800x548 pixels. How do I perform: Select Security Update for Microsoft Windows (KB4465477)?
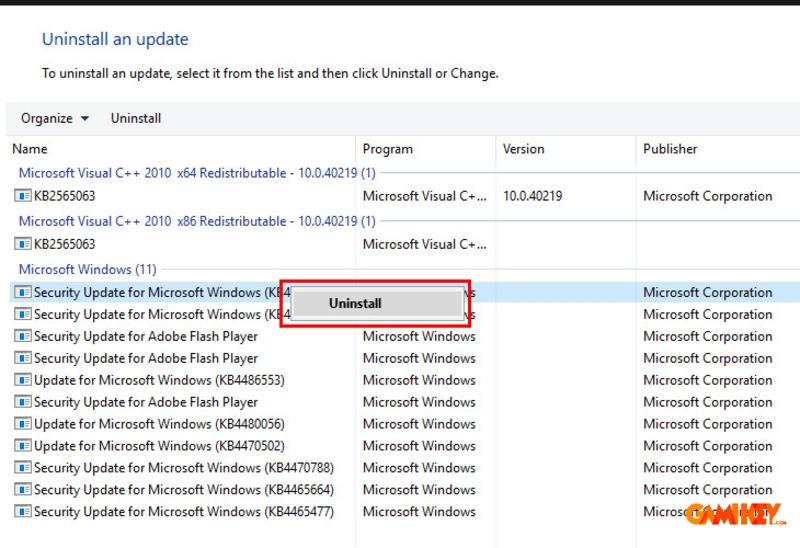point(184,511)
